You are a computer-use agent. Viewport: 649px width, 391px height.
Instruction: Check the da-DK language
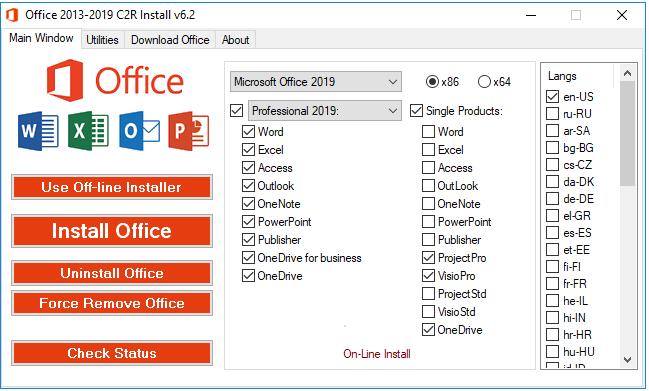(x=553, y=181)
